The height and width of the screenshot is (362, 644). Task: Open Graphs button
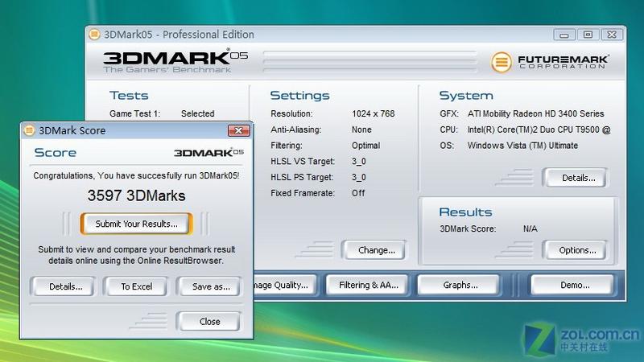point(460,285)
